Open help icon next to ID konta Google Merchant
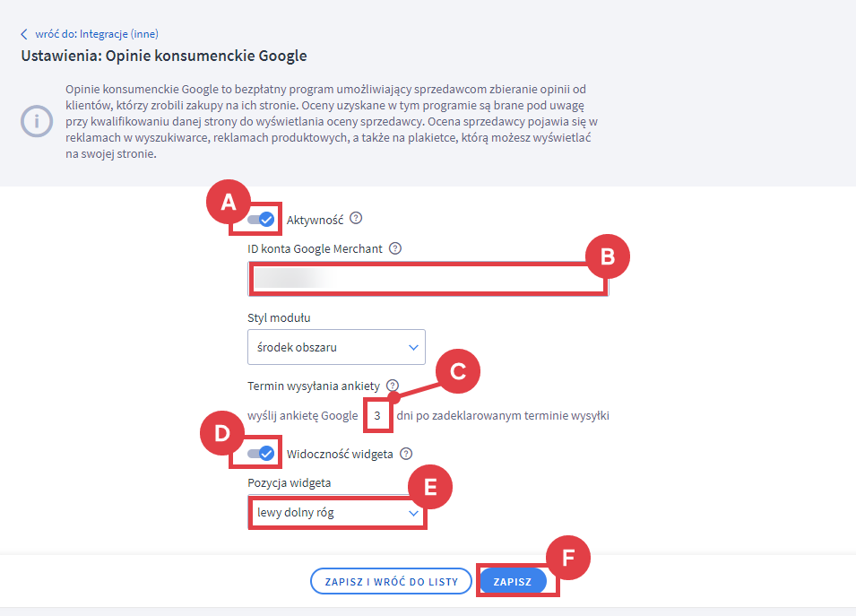The image size is (856, 616). coord(395,248)
